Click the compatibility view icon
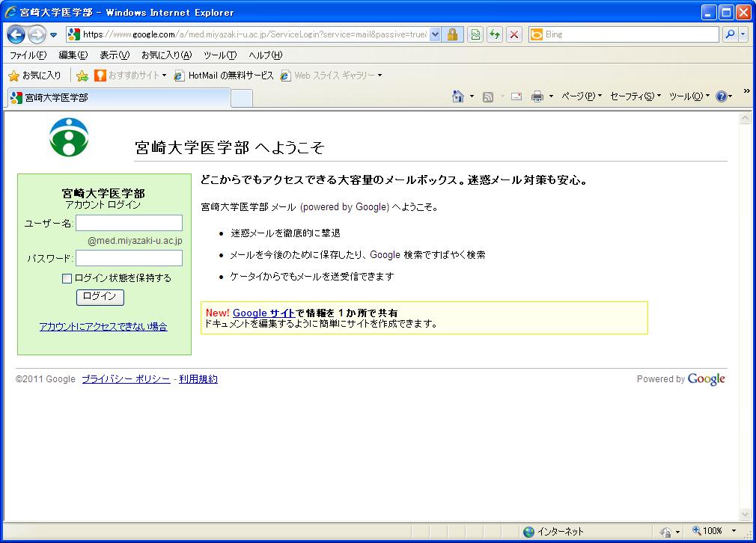The width and height of the screenshot is (756, 543). tap(475, 34)
